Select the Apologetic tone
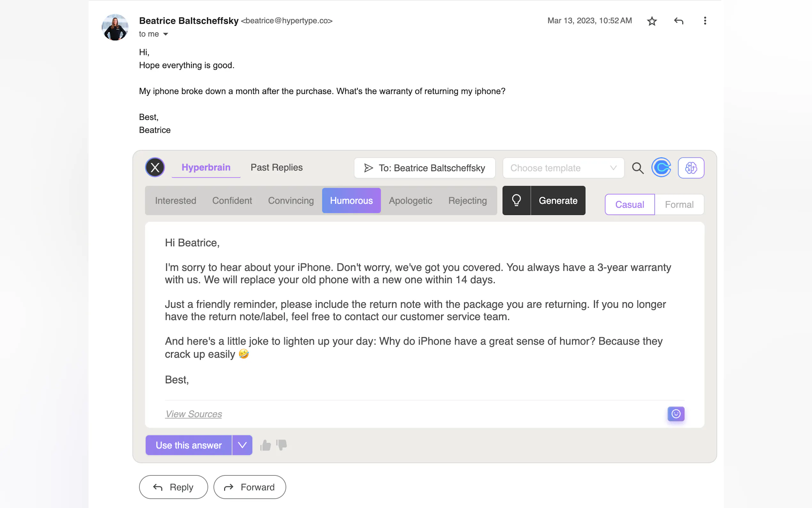 pos(410,201)
